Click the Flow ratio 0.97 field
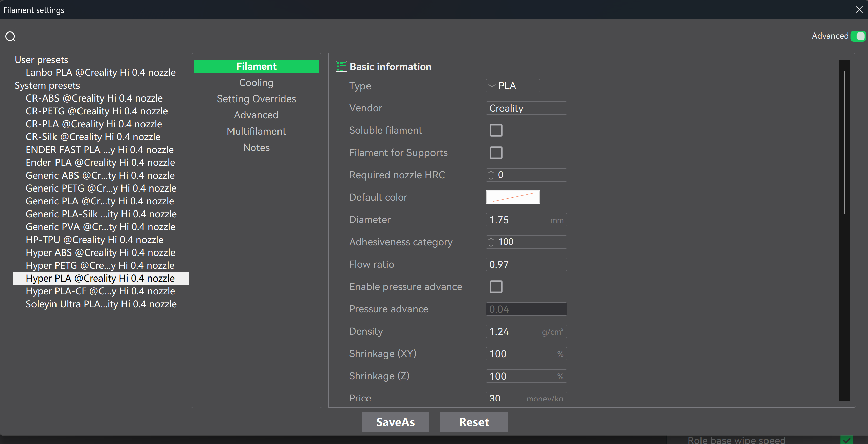The height and width of the screenshot is (444, 868). click(526, 264)
